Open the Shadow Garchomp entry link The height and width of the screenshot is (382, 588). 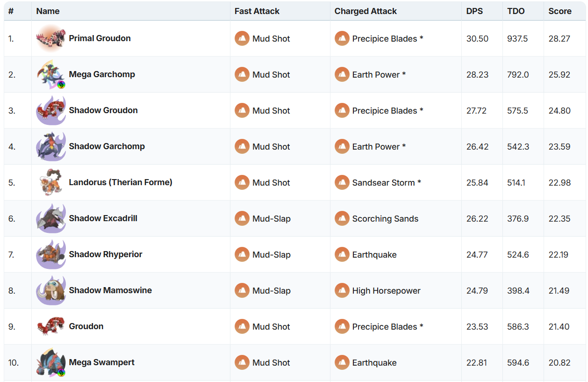[107, 146]
